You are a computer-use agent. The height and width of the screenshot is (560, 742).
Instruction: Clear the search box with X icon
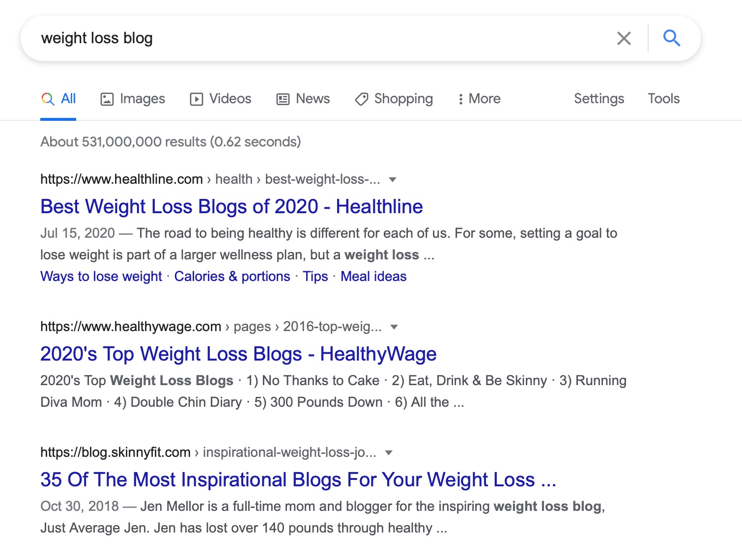(624, 38)
